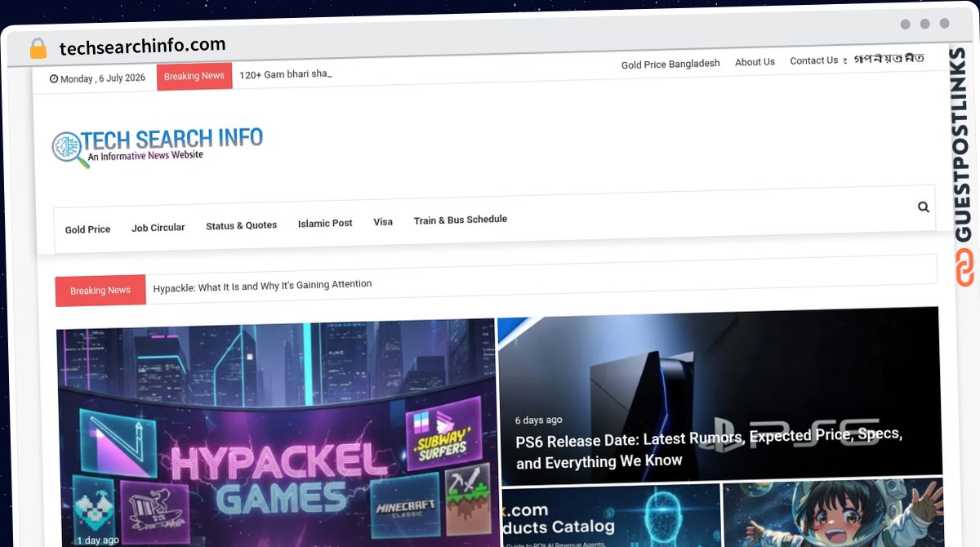
Task: Click the top bar Breaking News label
Action: [194, 76]
